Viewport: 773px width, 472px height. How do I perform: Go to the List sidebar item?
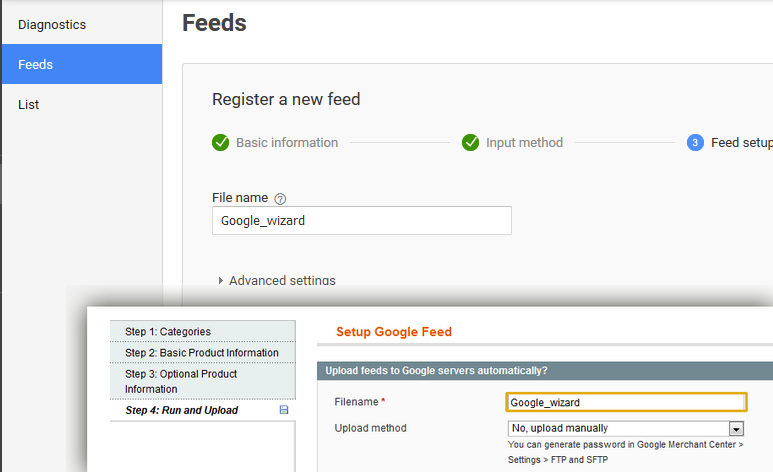29,104
